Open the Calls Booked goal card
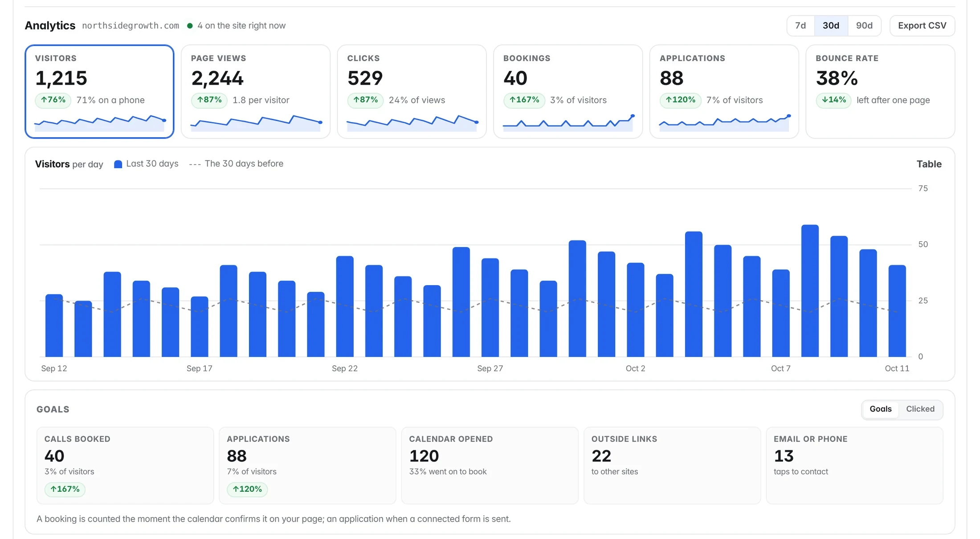Image resolution: width=980 pixels, height=539 pixels. [x=125, y=465]
